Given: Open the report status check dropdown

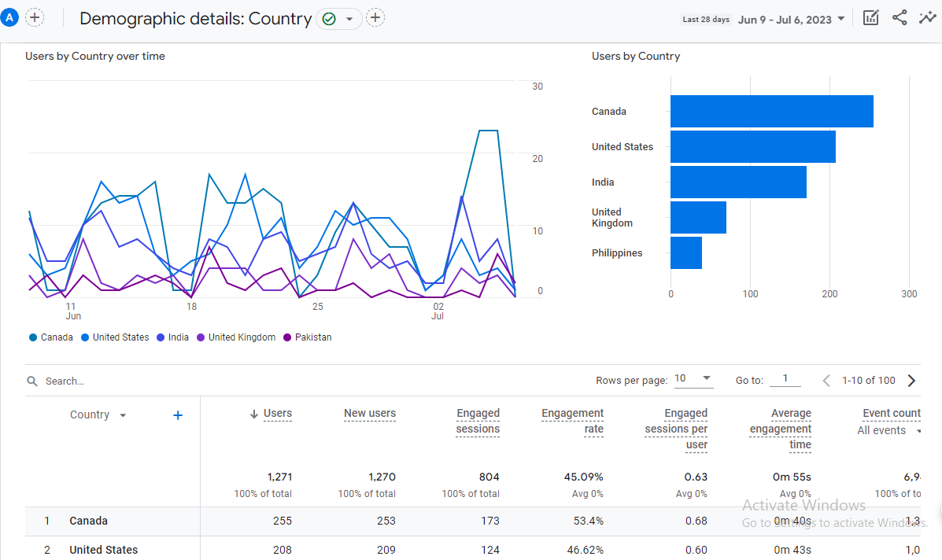Looking at the screenshot, I should click(339, 19).
